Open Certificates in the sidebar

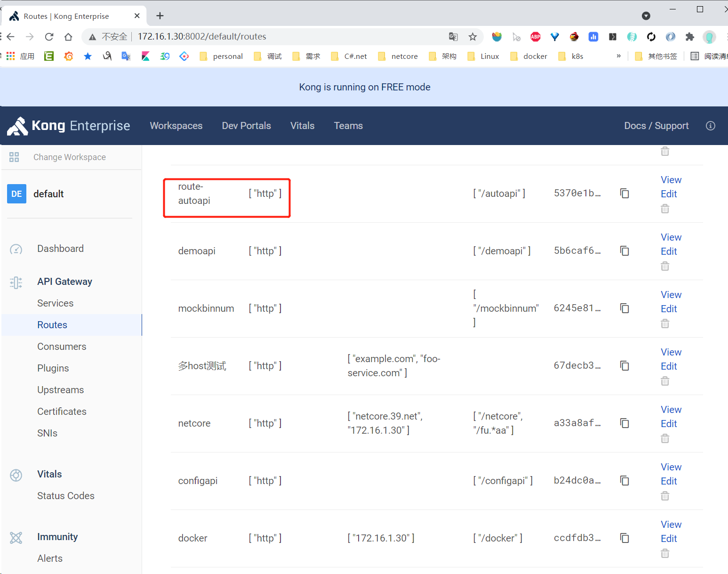click(62, 412)
